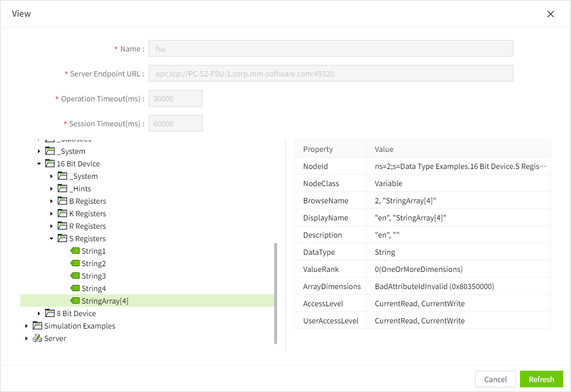Collapse the 16 Bit Device node
The width and height of the screenshot is (571, 392).
point(39,164)
